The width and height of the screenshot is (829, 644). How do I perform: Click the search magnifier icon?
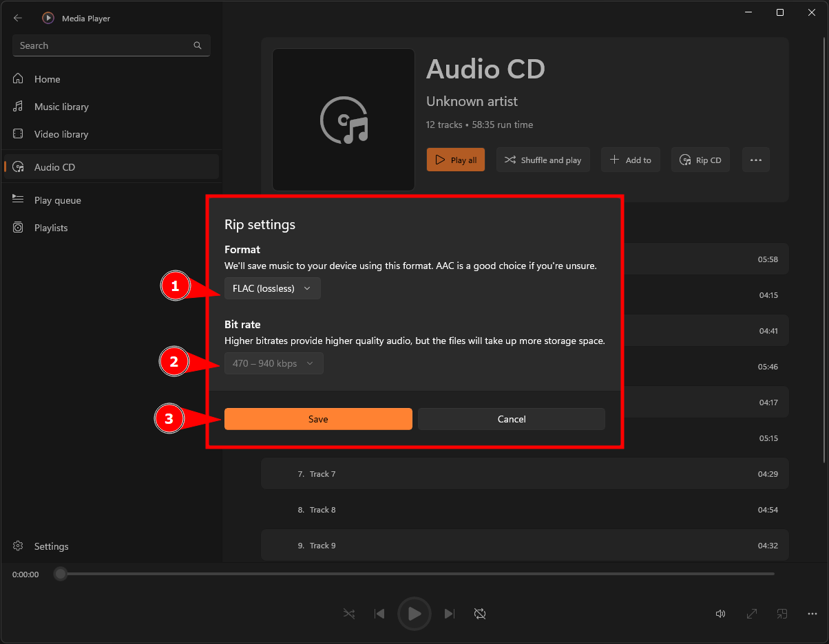click(x=198, y=45)
